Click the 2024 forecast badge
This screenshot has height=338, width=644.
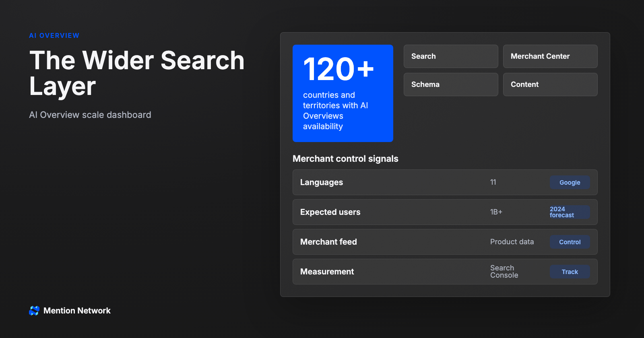(x=570, y=212)
